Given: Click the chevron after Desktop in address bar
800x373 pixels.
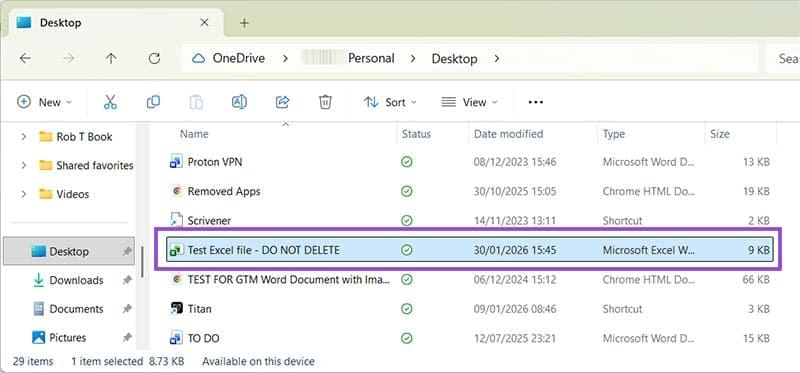Looking at the screenshot, I should pyautogui.click(x=496, y=59).
